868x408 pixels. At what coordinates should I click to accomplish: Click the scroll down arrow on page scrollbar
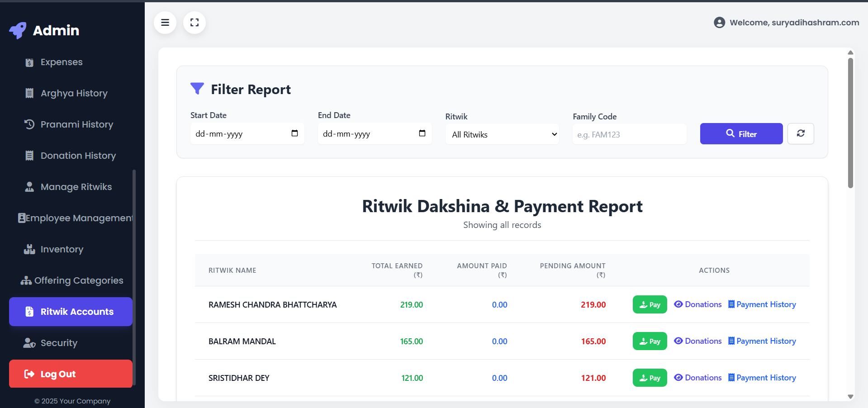point(850,397)
